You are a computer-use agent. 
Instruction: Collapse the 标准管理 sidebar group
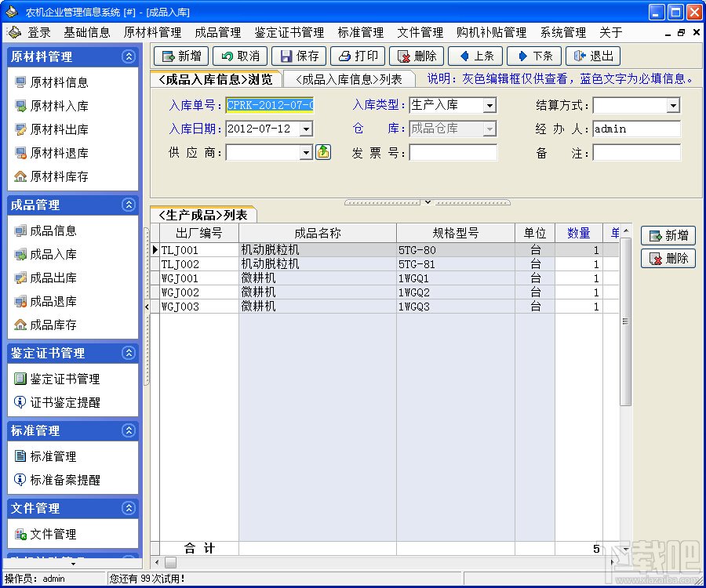coord(129,430)
